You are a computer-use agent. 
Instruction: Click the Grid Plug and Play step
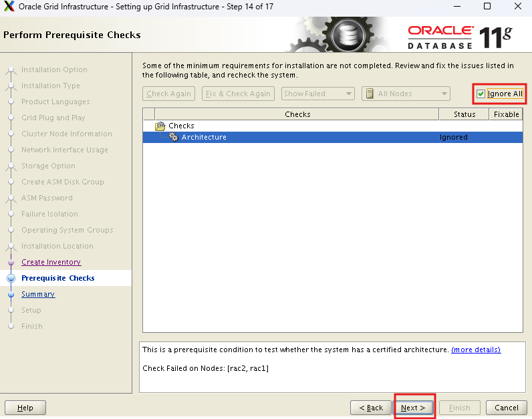(53, 118)
